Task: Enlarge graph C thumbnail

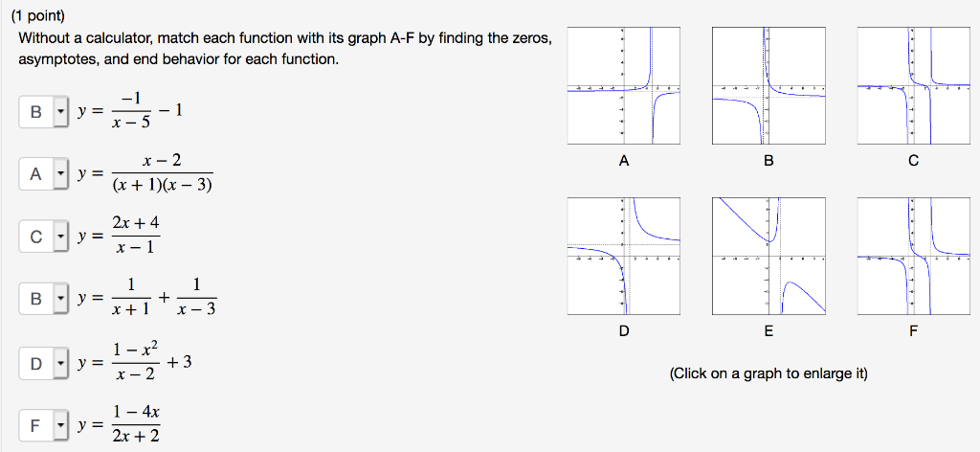Action: (914, 86)
